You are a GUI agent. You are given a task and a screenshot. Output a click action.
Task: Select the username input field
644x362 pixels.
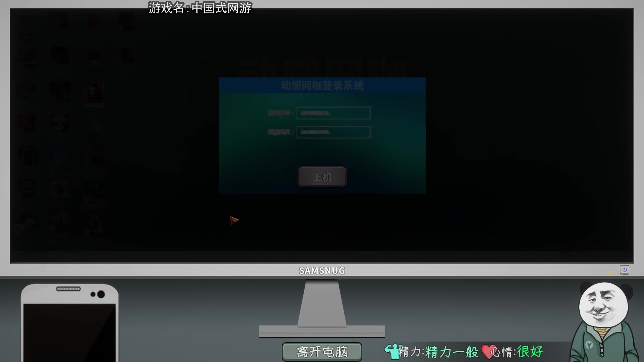pyautogui.click(x=333, y=113)
